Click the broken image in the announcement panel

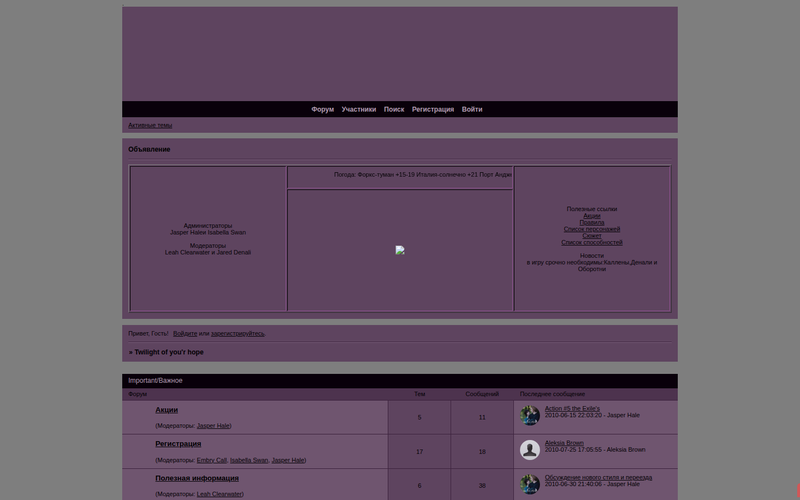(400, 250)
